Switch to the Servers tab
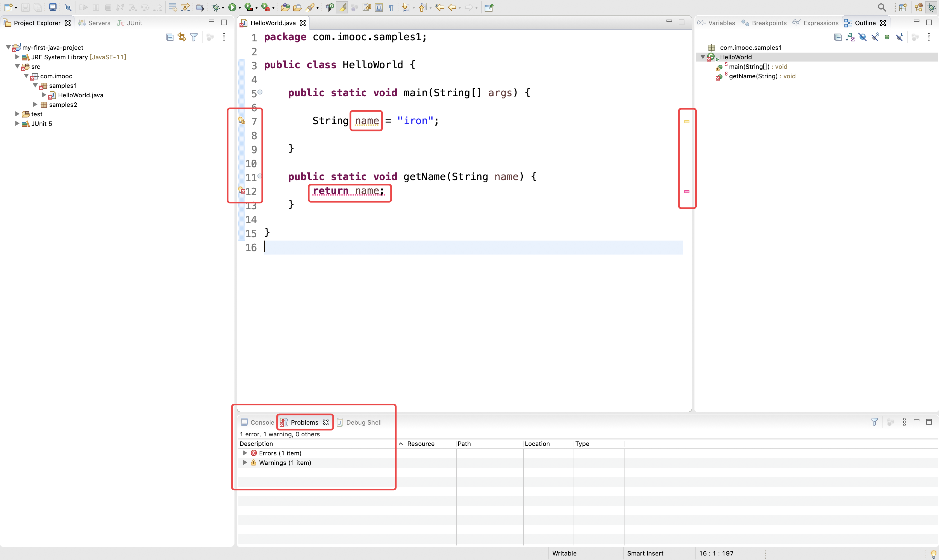This screenshot has width=939, height=560. tap(94, 23)
